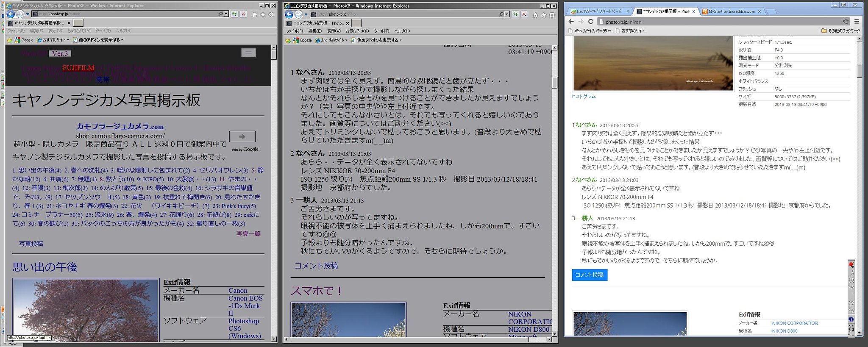Expand おすすめサイト favorite in Canon IE window

point(53,40)
